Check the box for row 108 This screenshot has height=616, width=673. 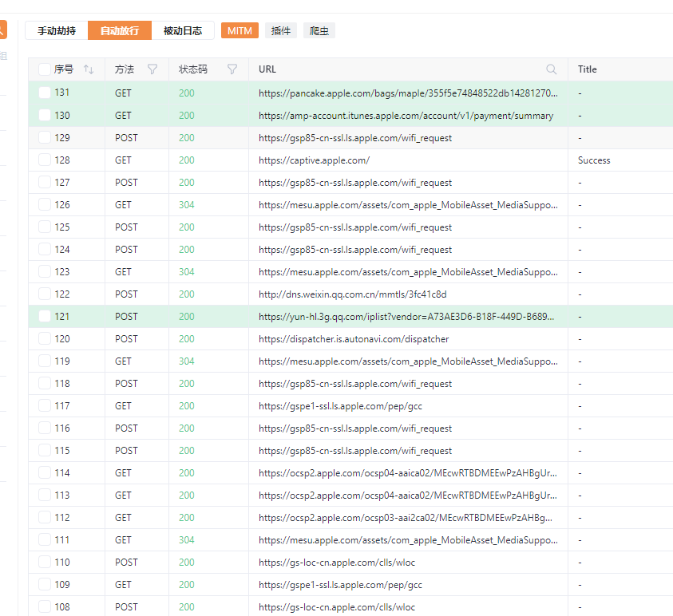(45, 606)
